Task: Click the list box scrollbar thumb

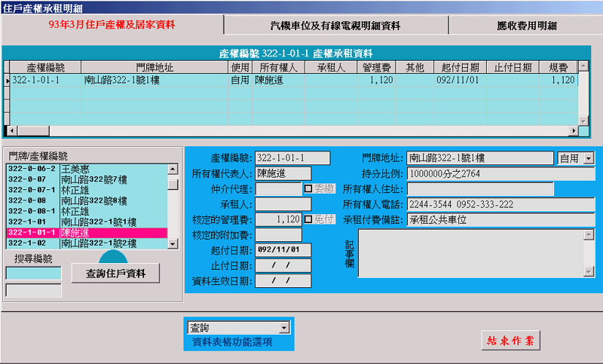Action: [173, 185]
